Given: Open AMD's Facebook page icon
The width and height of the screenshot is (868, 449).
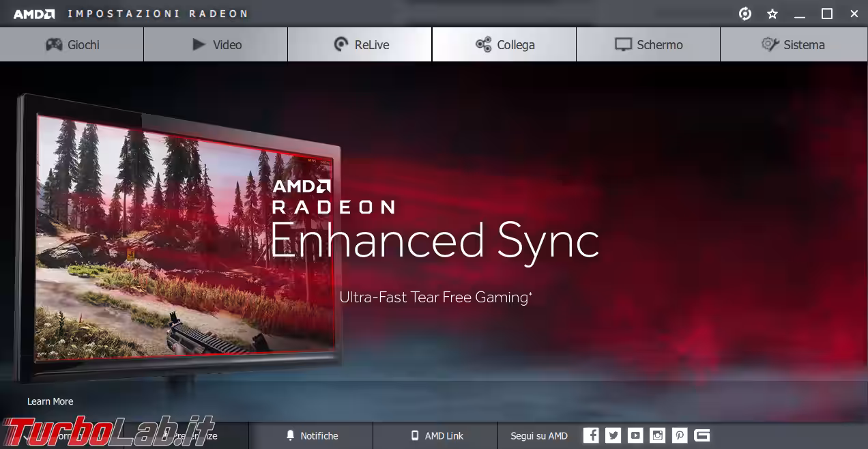Looking at the screenshot, I should 591,435.
